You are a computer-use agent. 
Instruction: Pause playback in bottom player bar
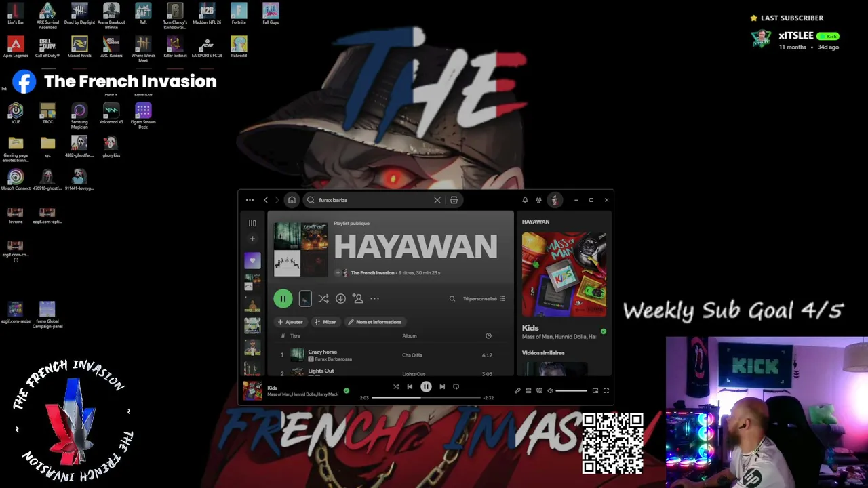tap(426, 387)
